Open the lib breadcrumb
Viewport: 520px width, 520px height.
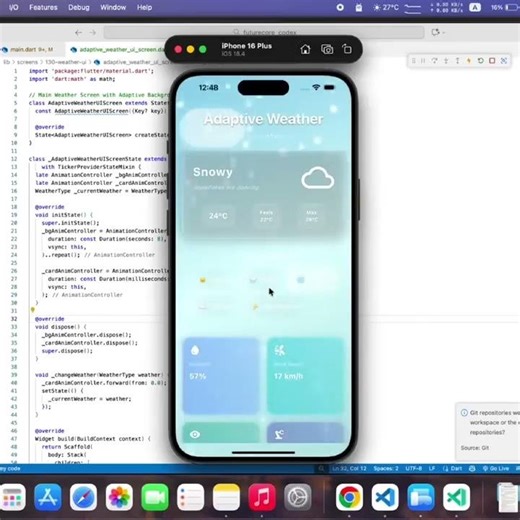pos(6,62)
